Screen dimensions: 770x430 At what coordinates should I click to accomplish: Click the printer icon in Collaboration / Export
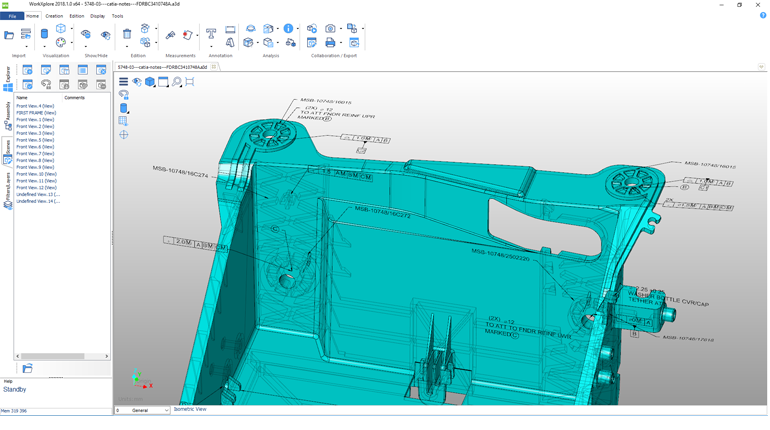(331, 43)
